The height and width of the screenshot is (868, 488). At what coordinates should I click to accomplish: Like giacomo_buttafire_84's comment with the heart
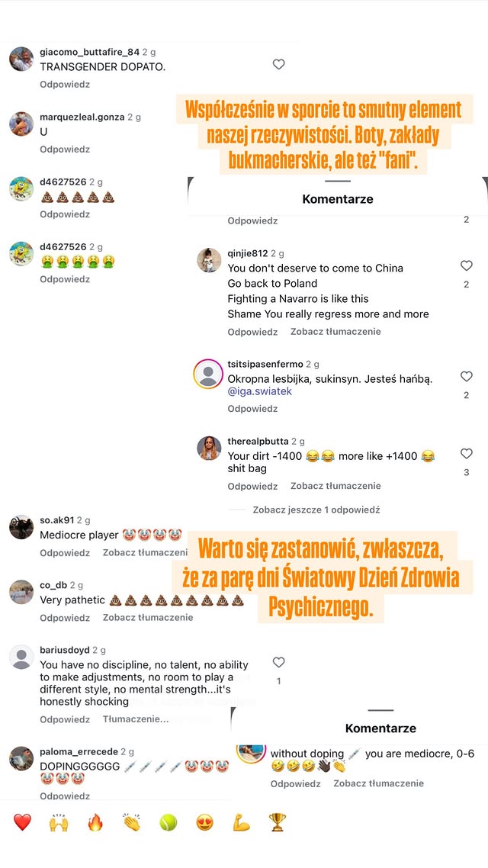(279, 65)
